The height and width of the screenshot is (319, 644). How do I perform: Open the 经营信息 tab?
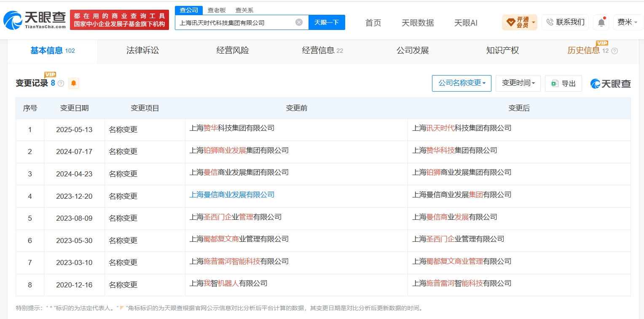pyautogui.click(x=322, y=51)
